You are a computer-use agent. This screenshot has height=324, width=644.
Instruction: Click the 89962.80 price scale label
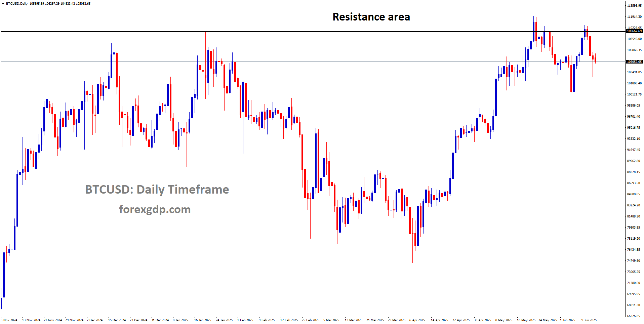634,161
